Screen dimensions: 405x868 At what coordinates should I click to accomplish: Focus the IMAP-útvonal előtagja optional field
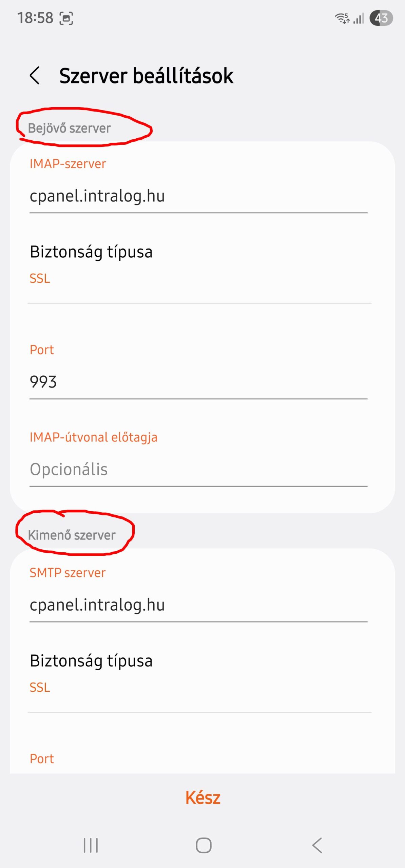[198, 470]
